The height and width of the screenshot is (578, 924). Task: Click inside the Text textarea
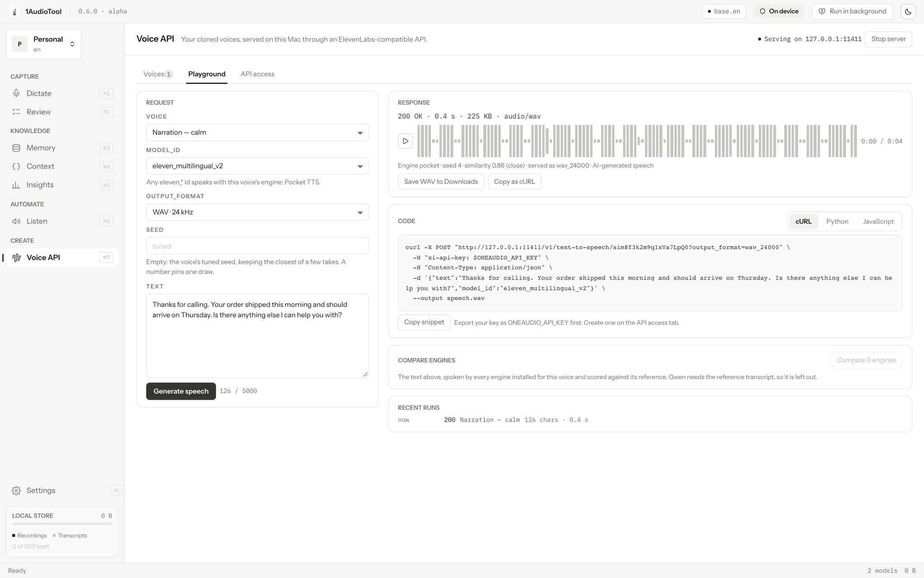pyautogui.click(x=257, y=336)
